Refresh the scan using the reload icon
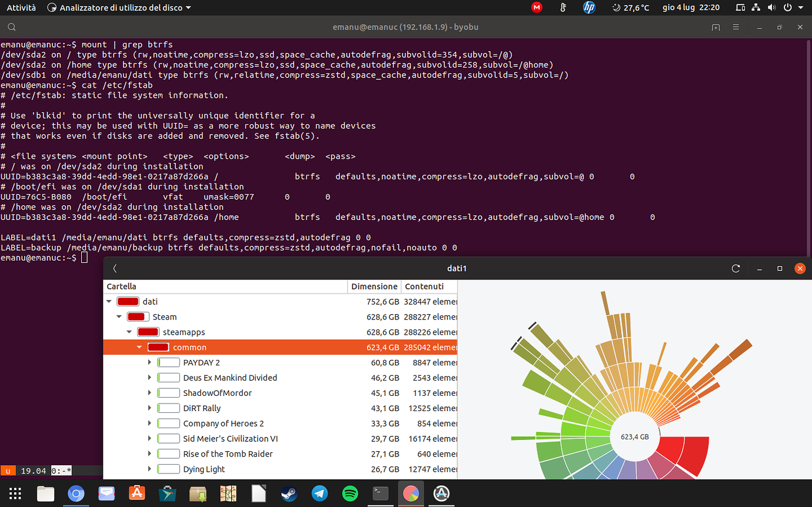This screenshot has width=812, height=507. 736,268
